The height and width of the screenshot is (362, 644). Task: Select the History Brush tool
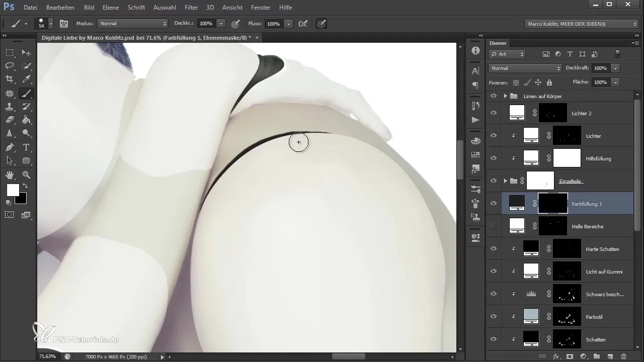(x=27, y=107)
